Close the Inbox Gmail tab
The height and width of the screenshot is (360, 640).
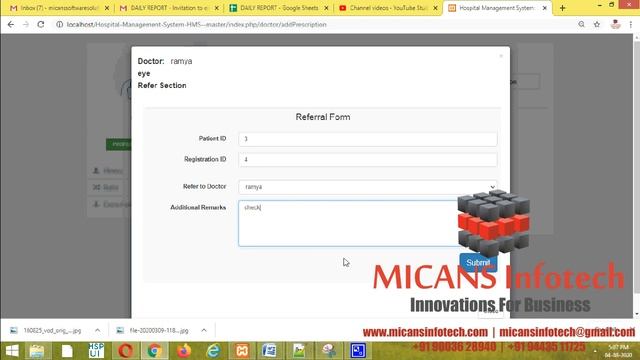[107, 8]
